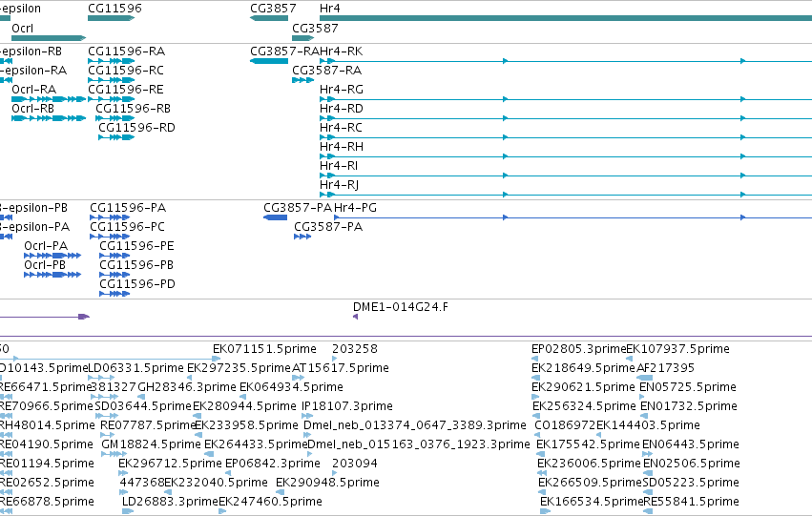The width and height of the screenshot is (812, 516).
Task: Open transcript CG11596-RA
Action: pos(112,61)
